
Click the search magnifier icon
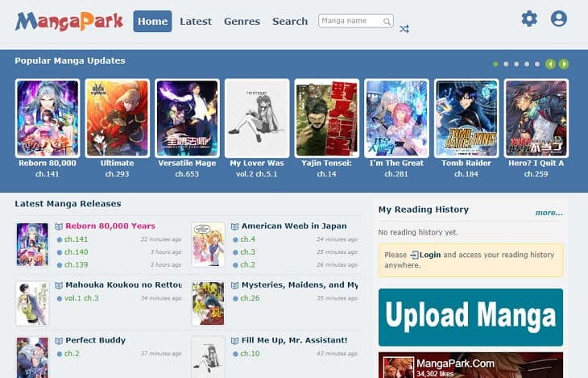tap(387, 22)
